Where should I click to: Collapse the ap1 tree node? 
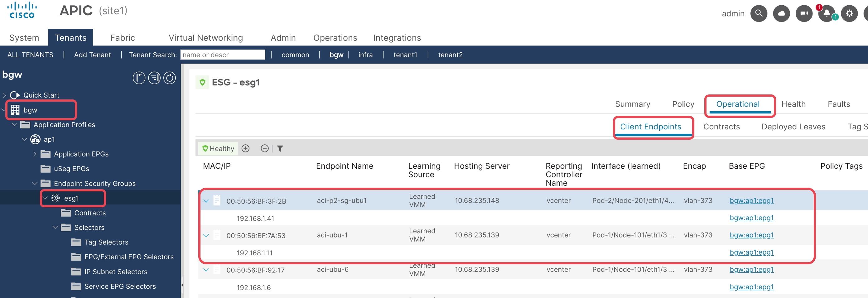25,139
